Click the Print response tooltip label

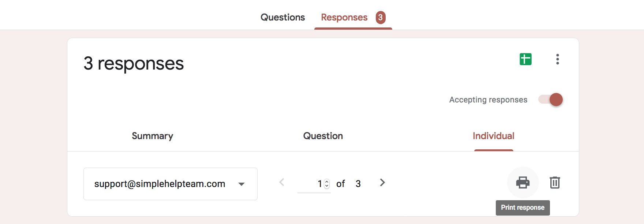coord(523,208)
